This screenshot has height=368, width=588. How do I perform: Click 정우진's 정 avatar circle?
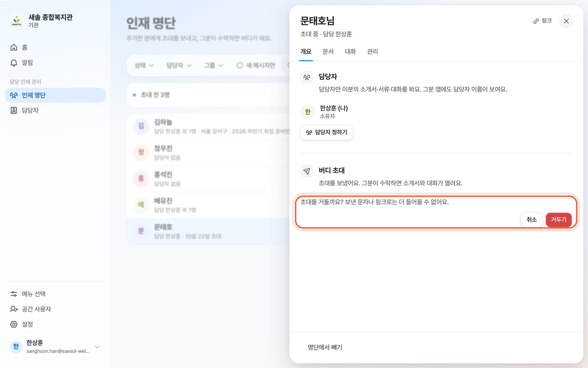pos(141,152)
